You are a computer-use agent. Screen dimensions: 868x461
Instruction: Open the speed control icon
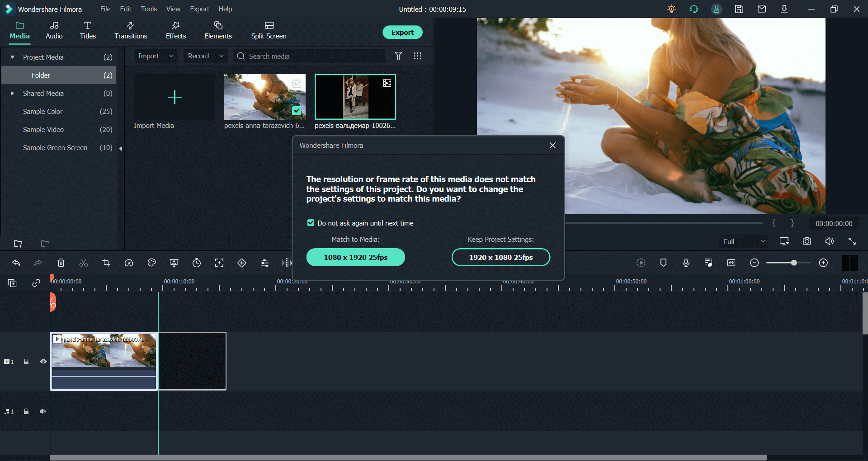point(129,263)
